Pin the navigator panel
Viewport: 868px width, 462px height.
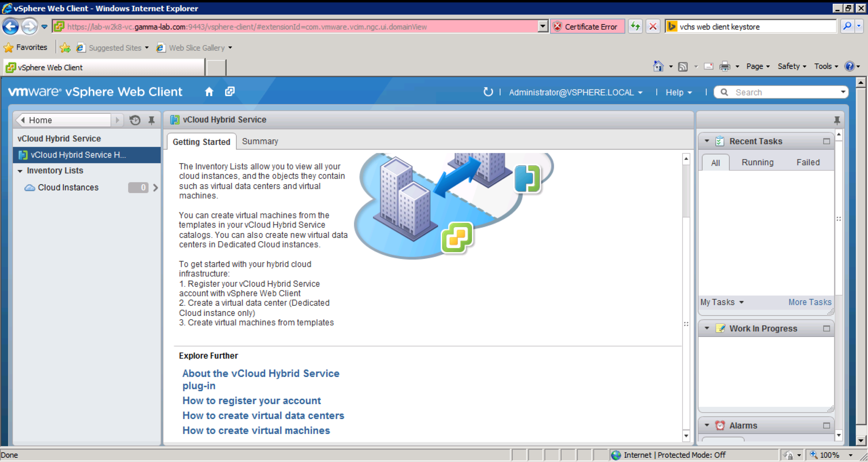pos(152,120)
